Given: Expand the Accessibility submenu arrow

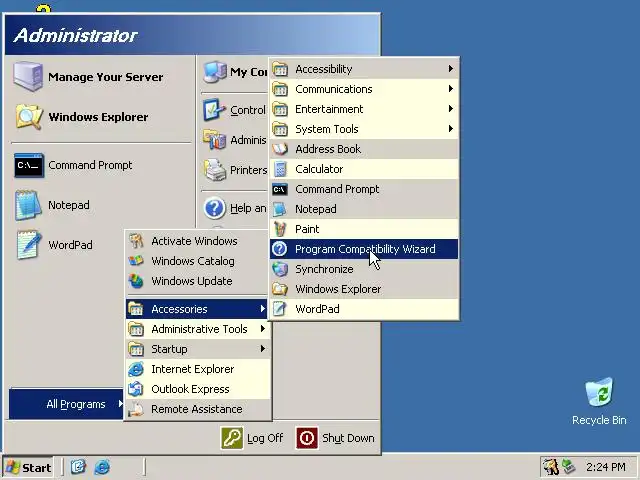Looking at the screenshot, I should (x=450, y=69).
